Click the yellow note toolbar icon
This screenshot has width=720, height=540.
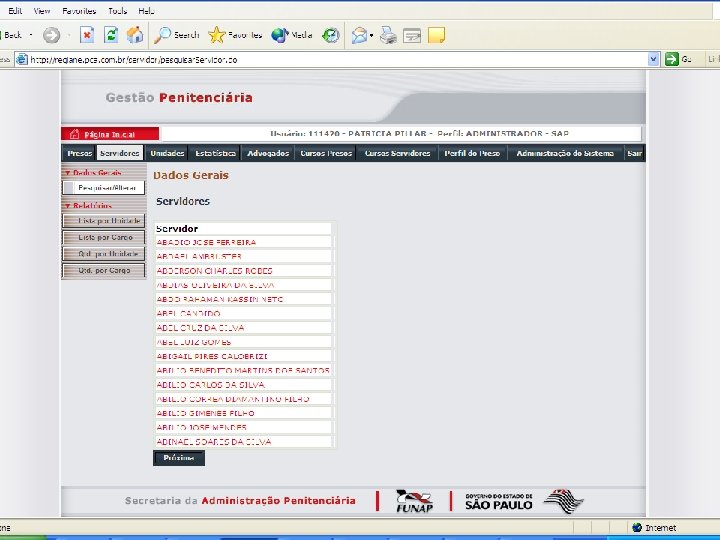(436, 35)
